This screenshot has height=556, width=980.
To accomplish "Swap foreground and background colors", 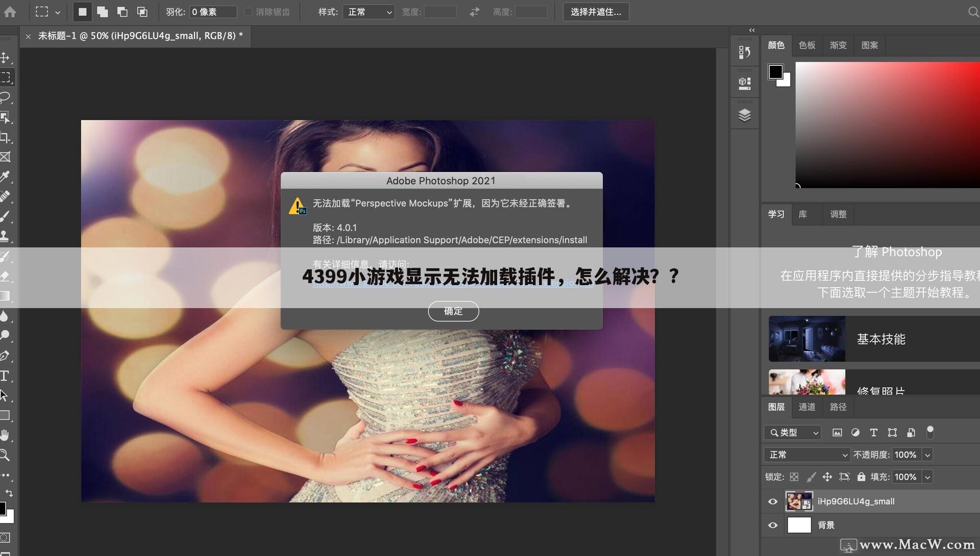I will click(9, 493).
